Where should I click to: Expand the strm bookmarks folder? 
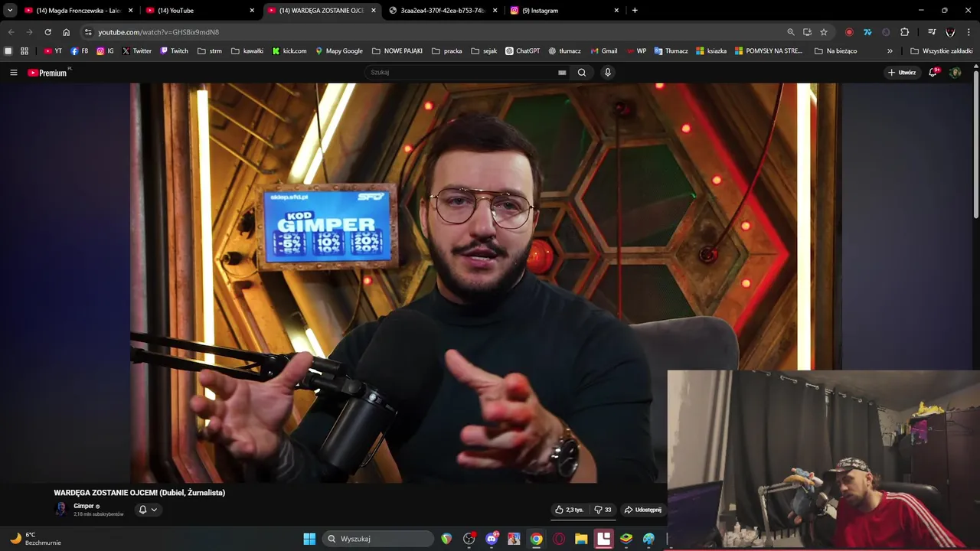(210, 51)
